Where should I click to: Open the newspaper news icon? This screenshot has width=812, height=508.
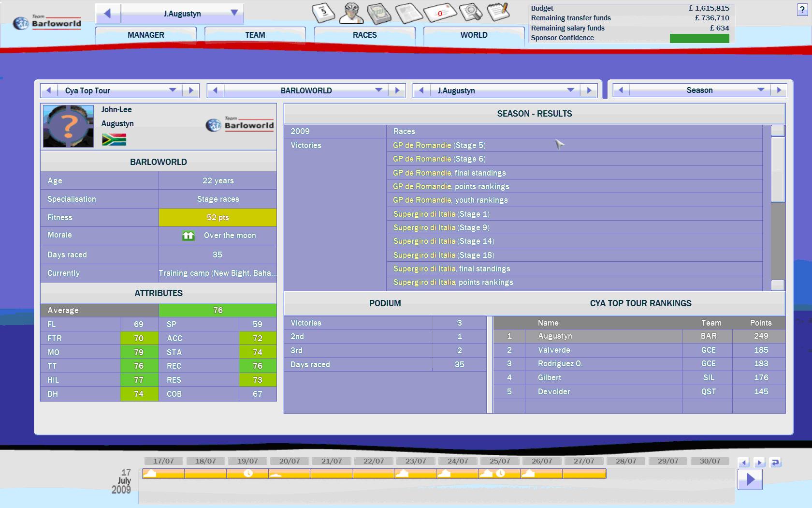(409, 13)
